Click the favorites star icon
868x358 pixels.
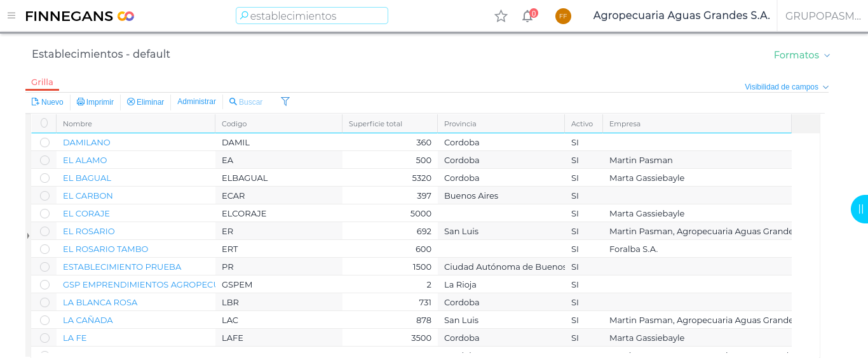tap(501, 17)
